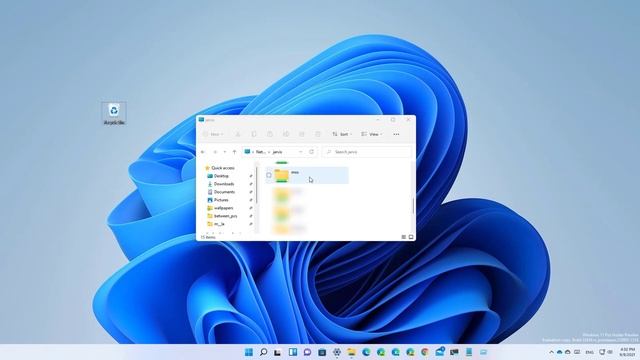Open Chat from the taskbar
Image resolution: width=640 pixels, height=360 pixels.
307,352
